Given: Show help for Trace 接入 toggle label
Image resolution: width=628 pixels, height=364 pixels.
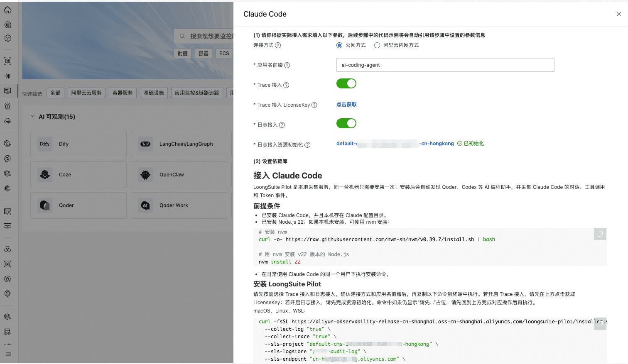Looking at the screenshot, I should pyautogui.click(x=286, y=85).
